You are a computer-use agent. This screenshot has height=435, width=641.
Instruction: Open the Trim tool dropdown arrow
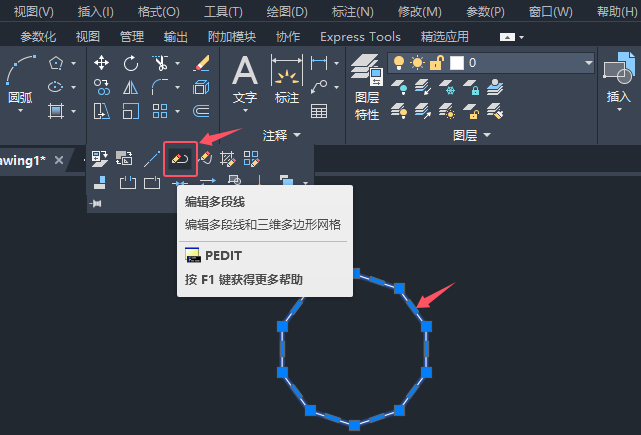tap(177, 63)
